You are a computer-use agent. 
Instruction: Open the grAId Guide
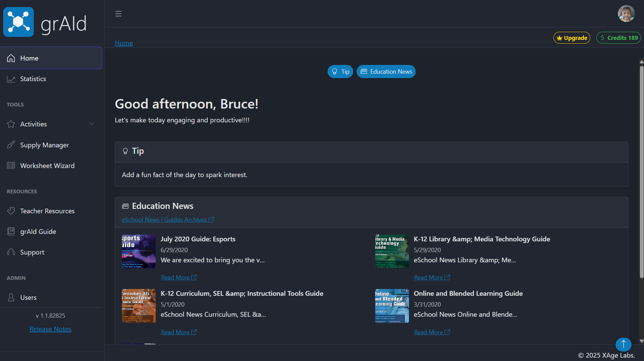coord(51,232)
